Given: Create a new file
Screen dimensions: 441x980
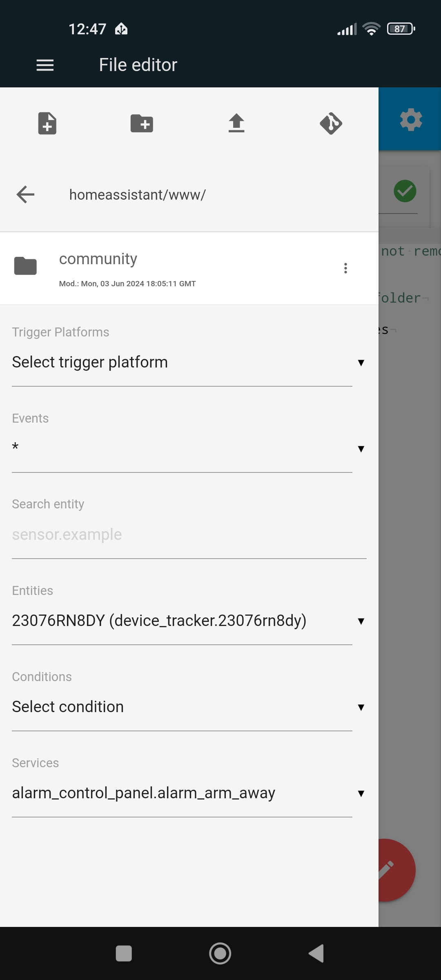Looking at the screenshot, I should pos(47,123).
